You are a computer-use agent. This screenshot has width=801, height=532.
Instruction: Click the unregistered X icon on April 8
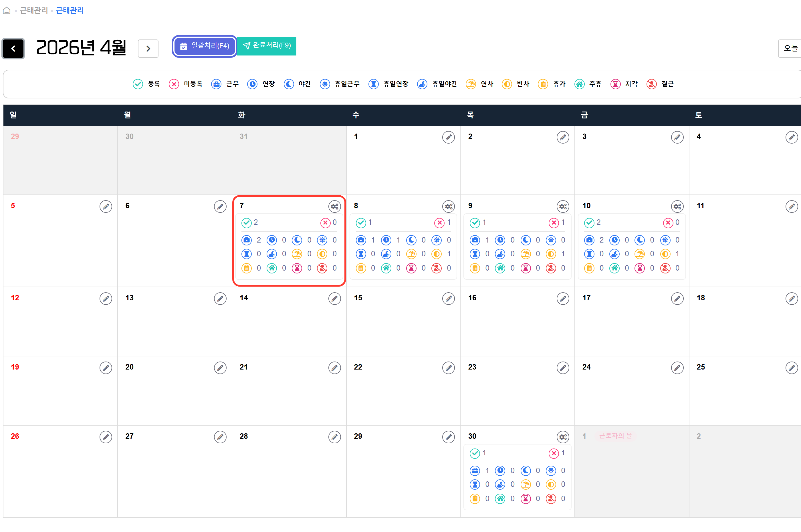(x=439, y=223)
